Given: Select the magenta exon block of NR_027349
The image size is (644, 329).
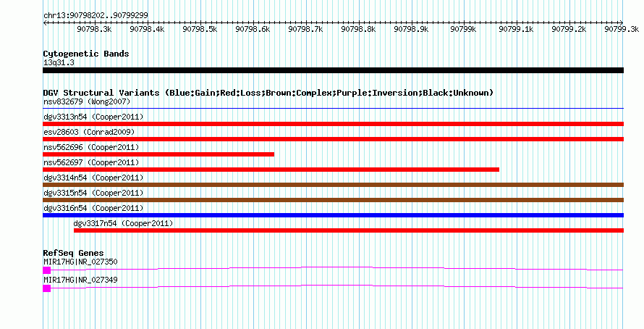Looking at the screenshot, I should click(x=47, y=288).
